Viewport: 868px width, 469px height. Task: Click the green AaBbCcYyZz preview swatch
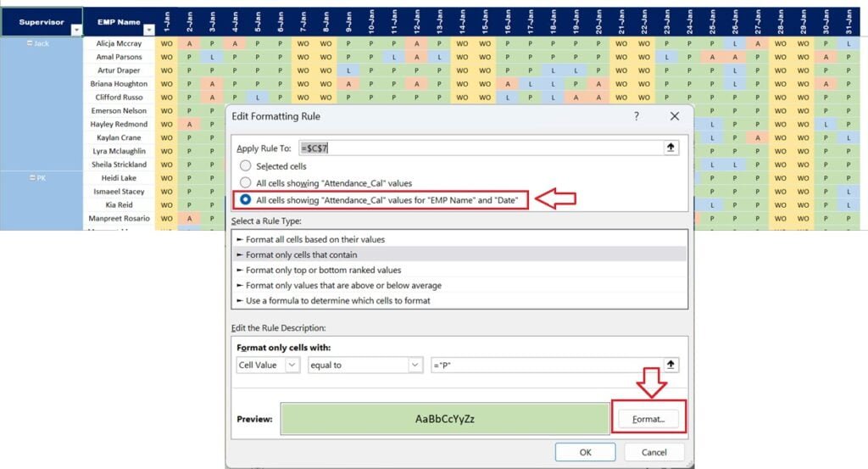[x=444, y=419]
